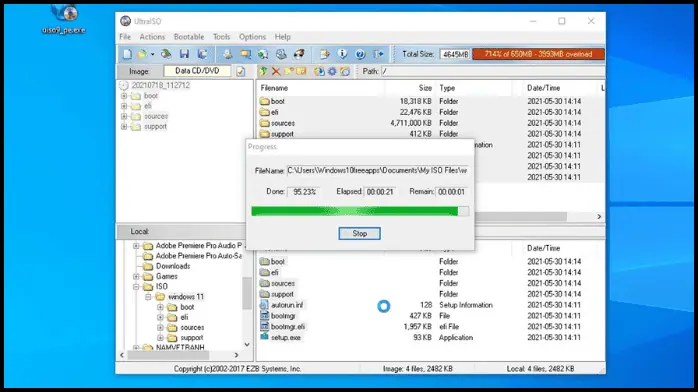Expand the efi folder in image tree

[124, 106]
